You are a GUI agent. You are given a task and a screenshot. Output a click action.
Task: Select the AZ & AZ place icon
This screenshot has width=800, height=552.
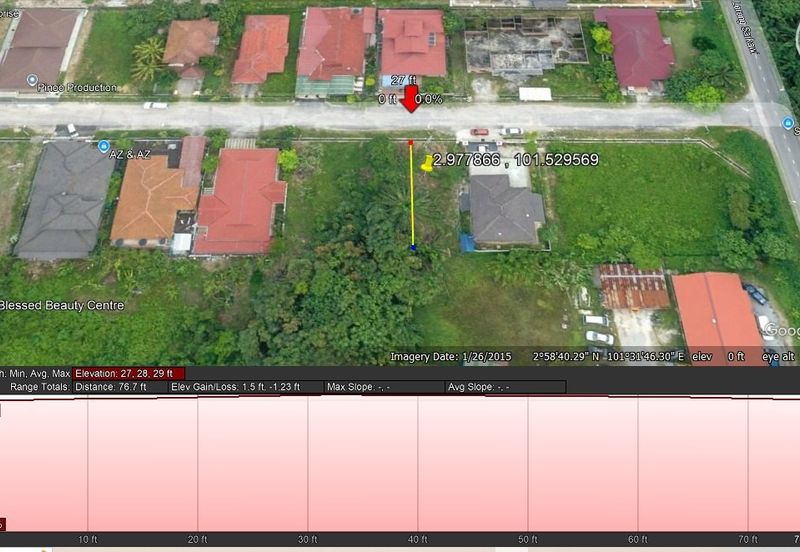(x=104, y=147)
